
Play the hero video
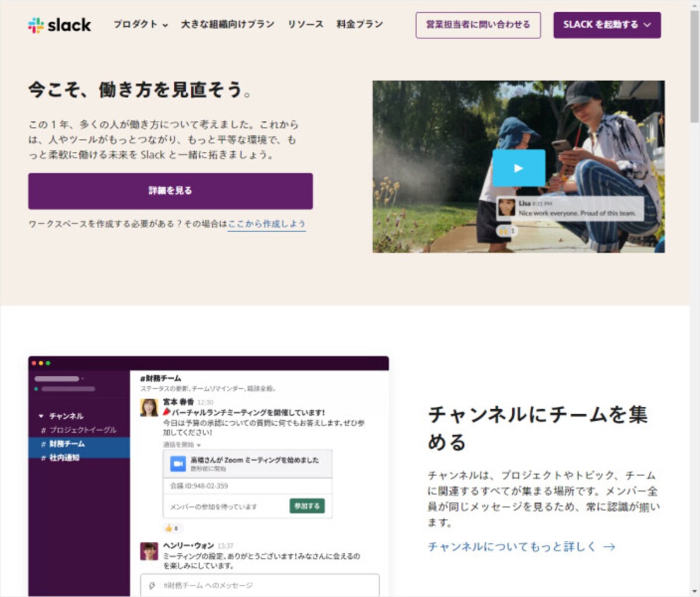pyautogui.click(x=518, y=168)
